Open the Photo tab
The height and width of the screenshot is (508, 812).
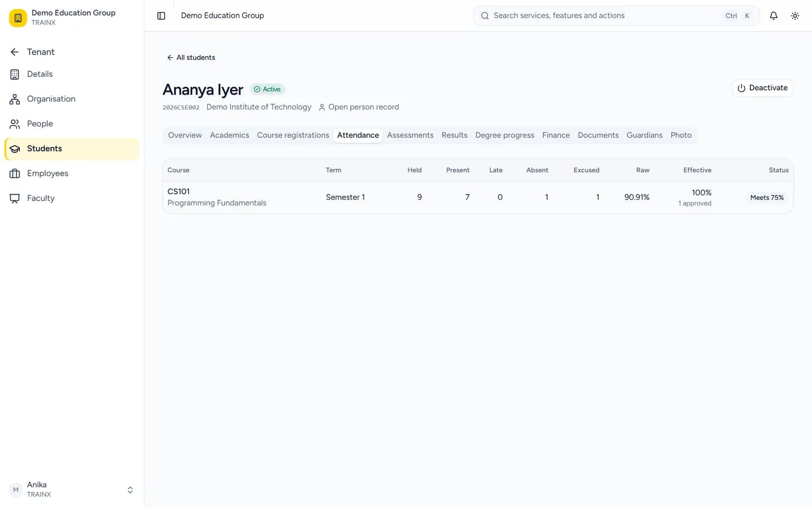click(x=681, y=135)
